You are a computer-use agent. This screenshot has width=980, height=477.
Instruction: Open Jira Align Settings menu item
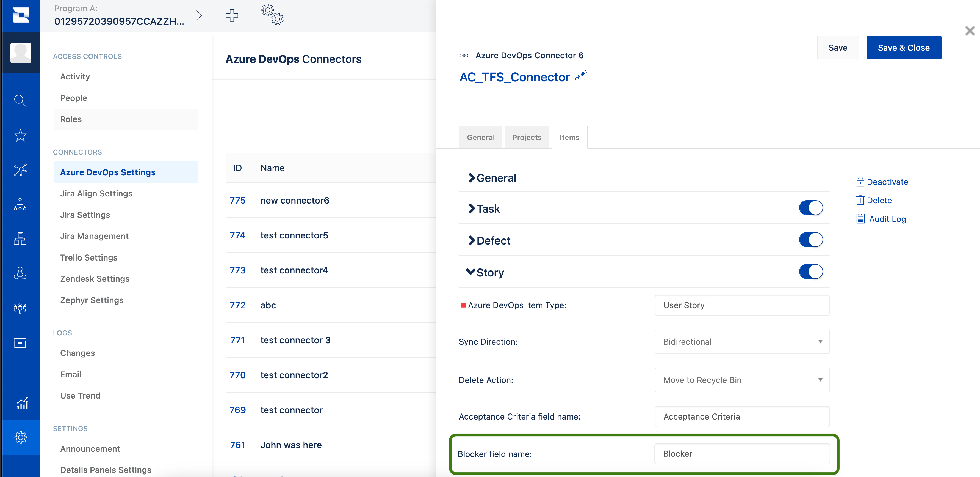coord(96,193)
